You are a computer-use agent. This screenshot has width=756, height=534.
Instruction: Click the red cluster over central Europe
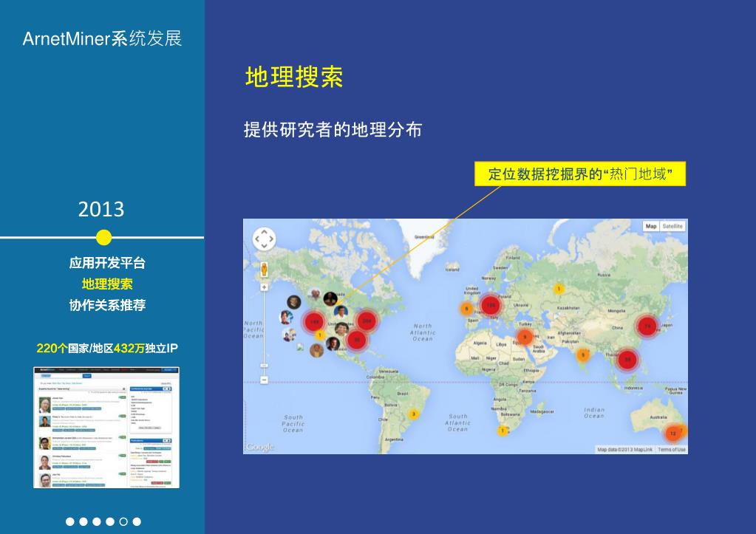point(491,305)
